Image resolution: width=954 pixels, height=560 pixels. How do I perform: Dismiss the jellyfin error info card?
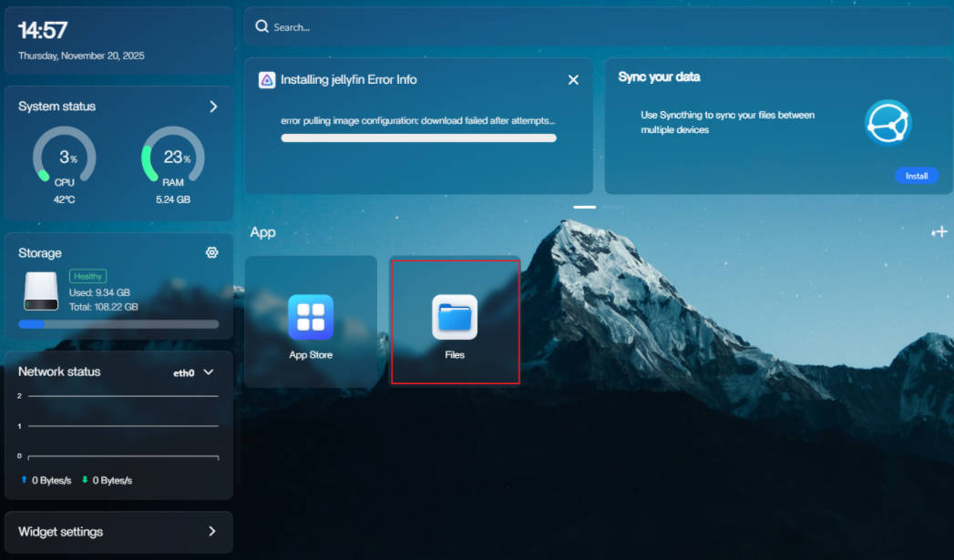[573, 80]
